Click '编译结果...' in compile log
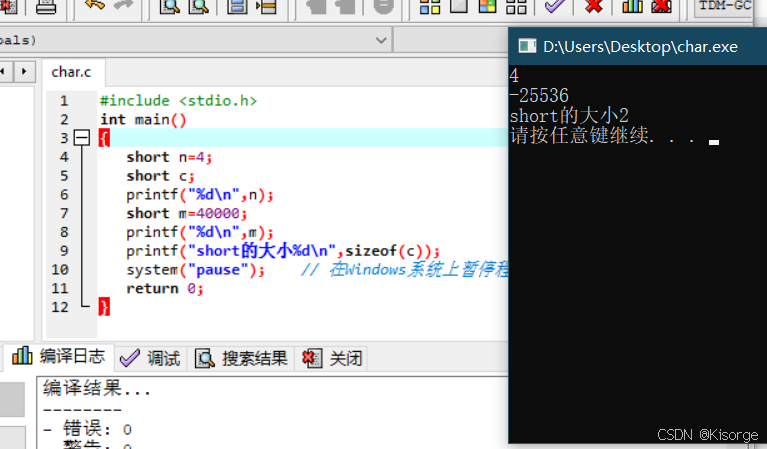 coord(97,388)
